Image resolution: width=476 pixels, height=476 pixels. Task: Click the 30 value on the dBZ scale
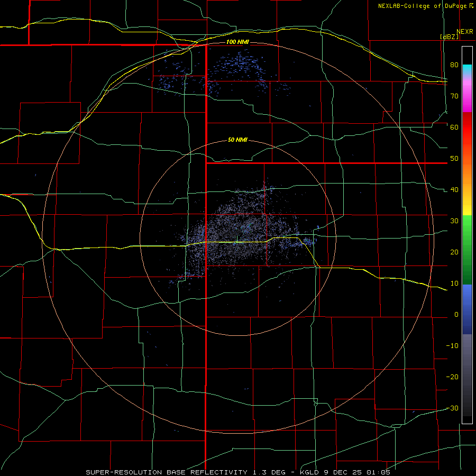click(454, 221)
